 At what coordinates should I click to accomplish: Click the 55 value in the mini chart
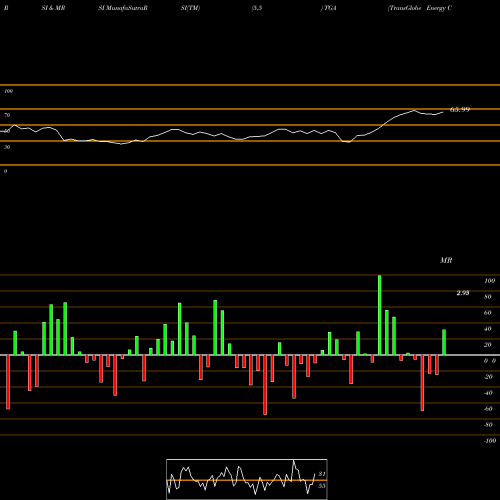point(322,486)
